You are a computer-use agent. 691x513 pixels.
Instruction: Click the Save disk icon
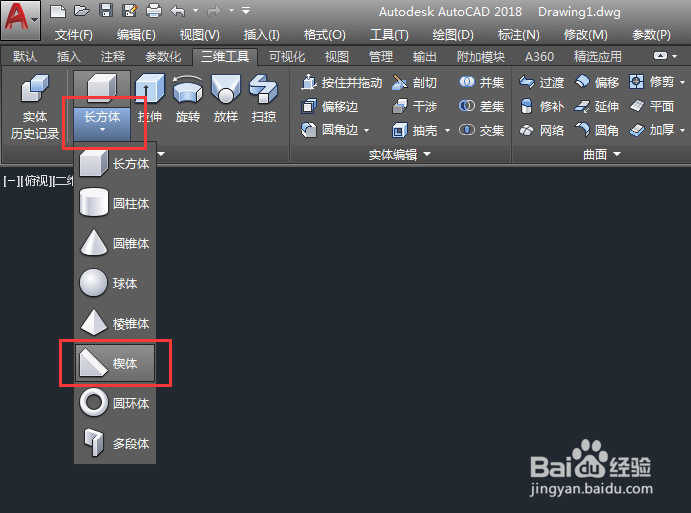point(106,10)
